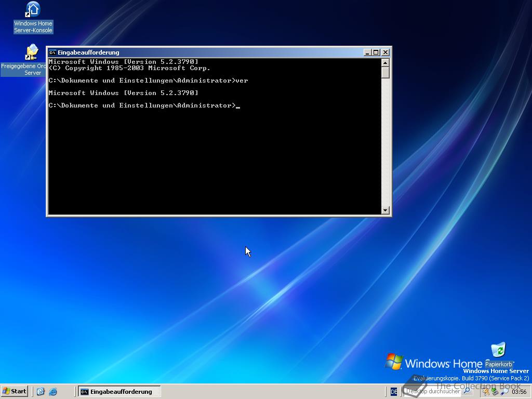This screenshot has width=532, height=399.
Task: Click the Eingabeaufforderung title bar system icon
Action: click(x=52, y=52)
